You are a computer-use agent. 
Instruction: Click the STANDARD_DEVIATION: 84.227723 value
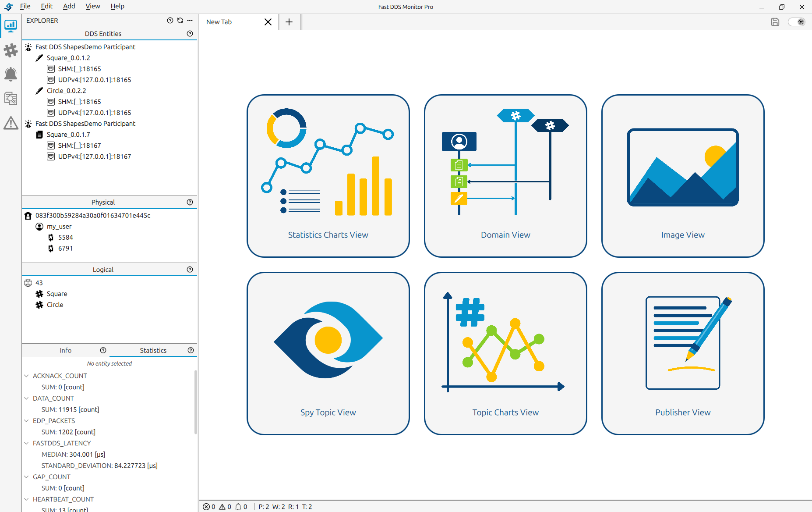point(100,466)
